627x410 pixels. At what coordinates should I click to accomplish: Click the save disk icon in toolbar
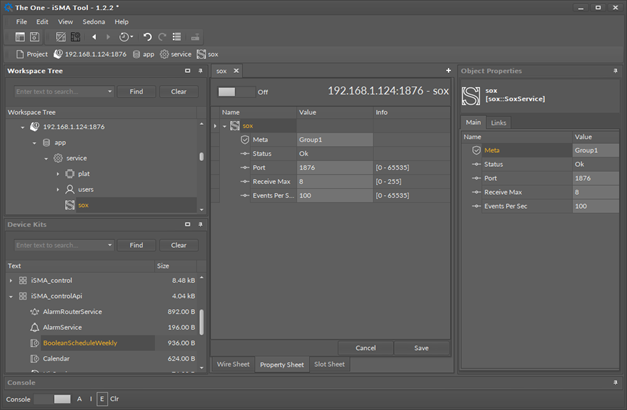point(32,37)
